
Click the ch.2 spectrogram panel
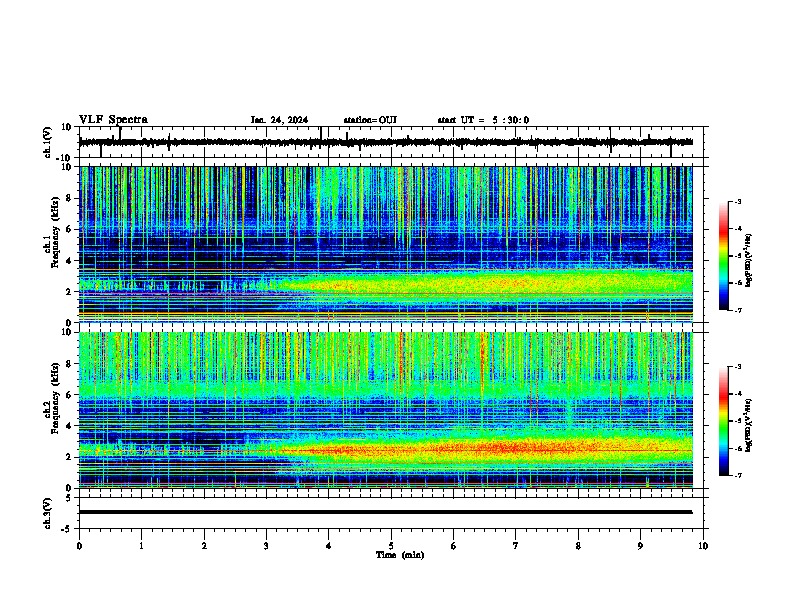coord(385,410)
